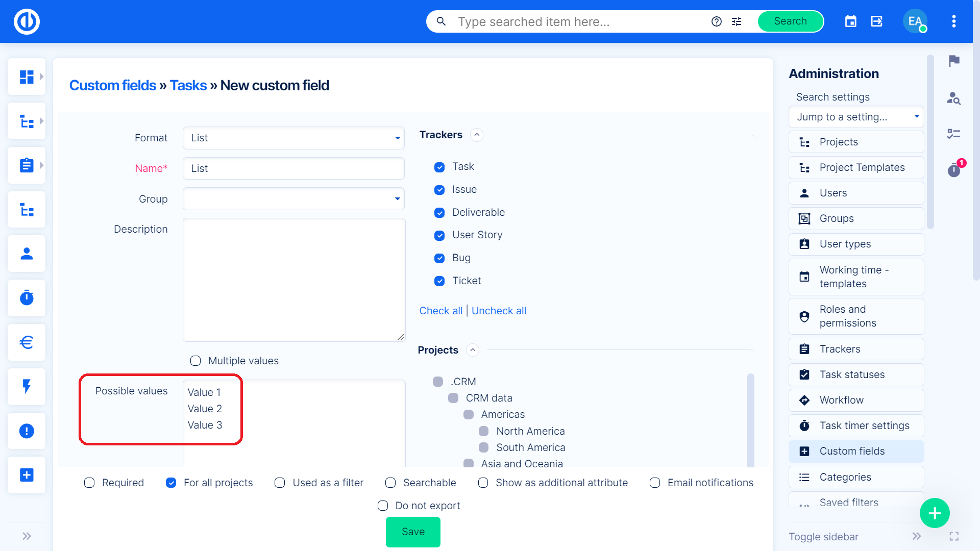This screenshot has height=551, width=980.
Task: Open the activity feed icon in top bar
Action: [x=877, y=21]
